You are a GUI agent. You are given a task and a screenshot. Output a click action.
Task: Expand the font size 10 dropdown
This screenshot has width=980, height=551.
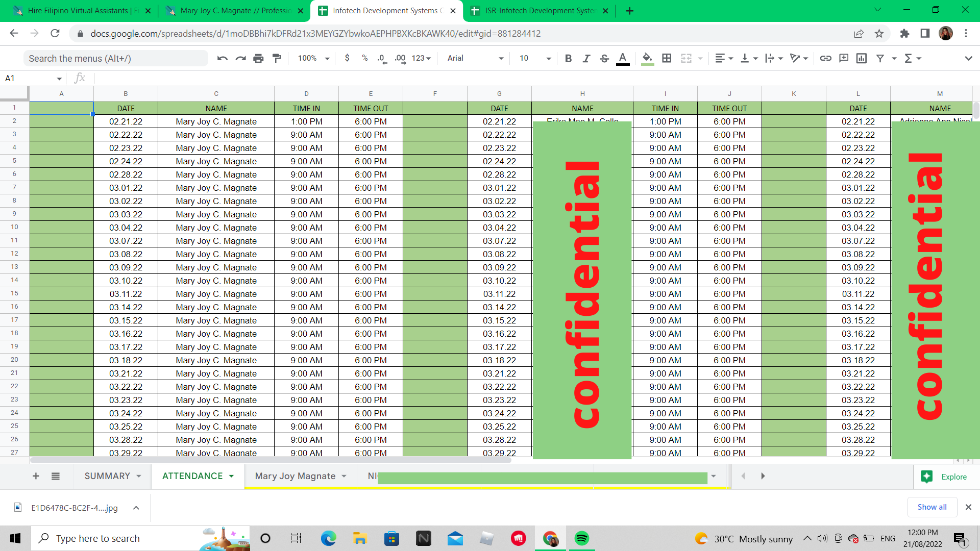[535, 58]
